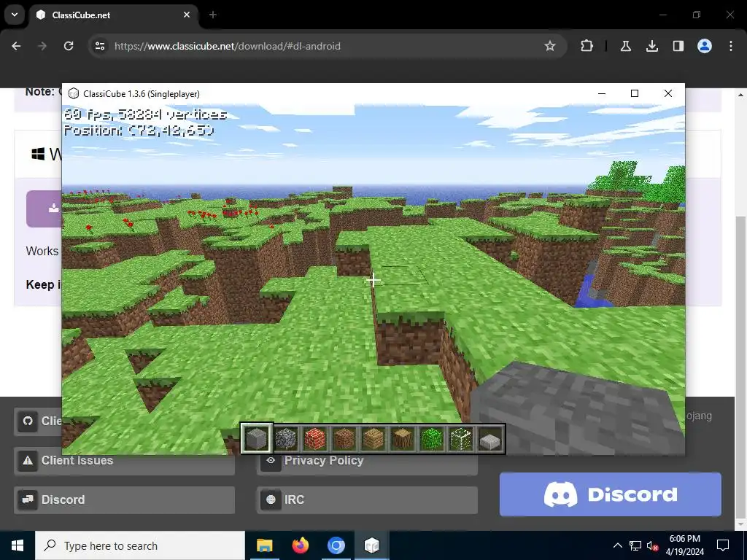The width and height of the screenshot is (747, 560).
Task: Open File Explorer from the taskbar
Action: (x=264, y=545)
